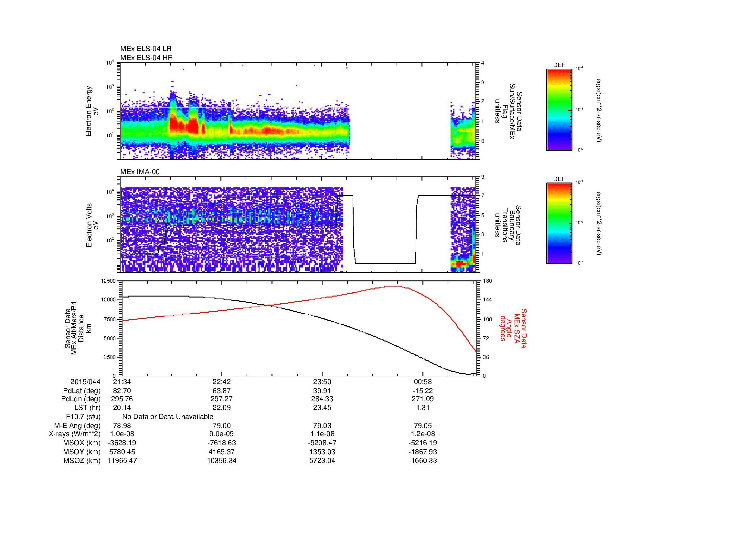Click M-E Ang value 79.05

pyautogui.click(x=422, y=425)
